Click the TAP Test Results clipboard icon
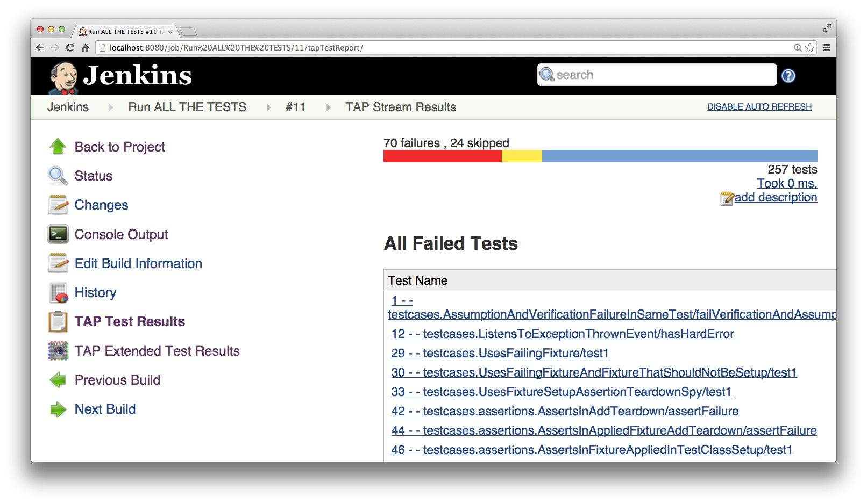 click(58, 322)
